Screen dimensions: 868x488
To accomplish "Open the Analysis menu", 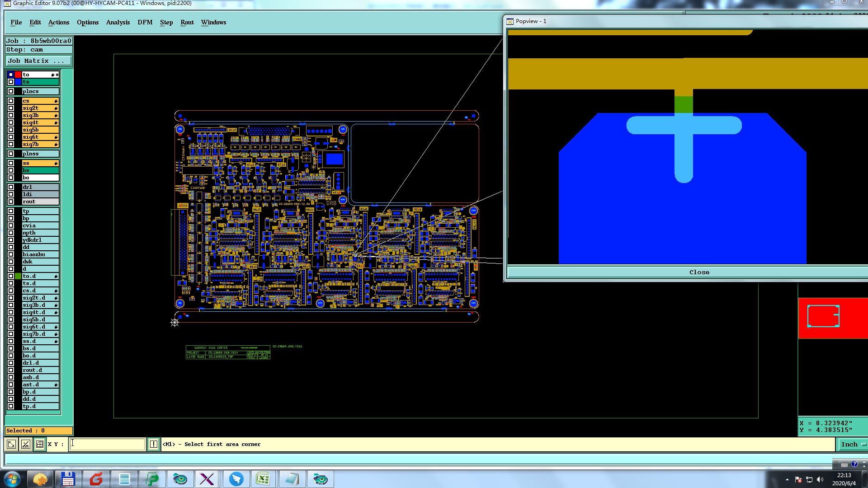I will (118, 22).
